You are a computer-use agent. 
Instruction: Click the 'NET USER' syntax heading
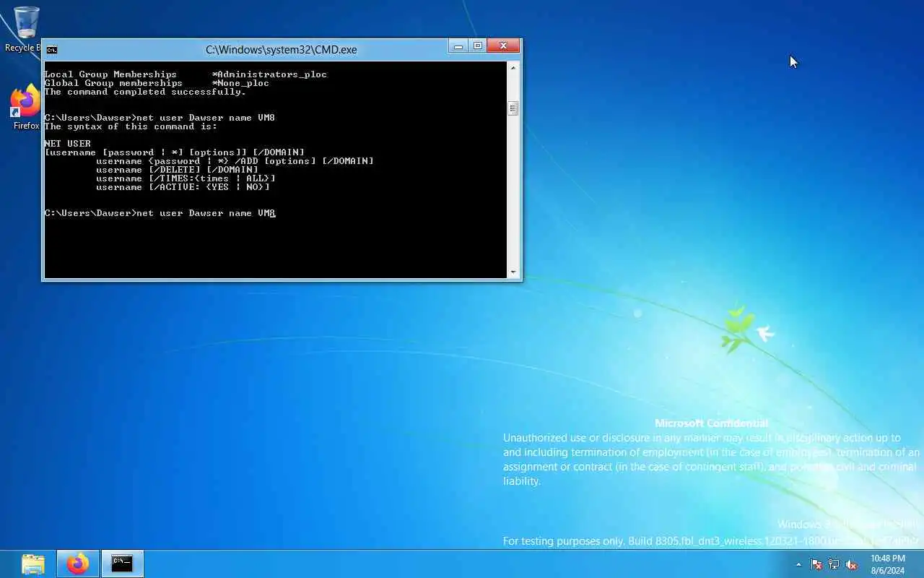(x=67, y=144)
